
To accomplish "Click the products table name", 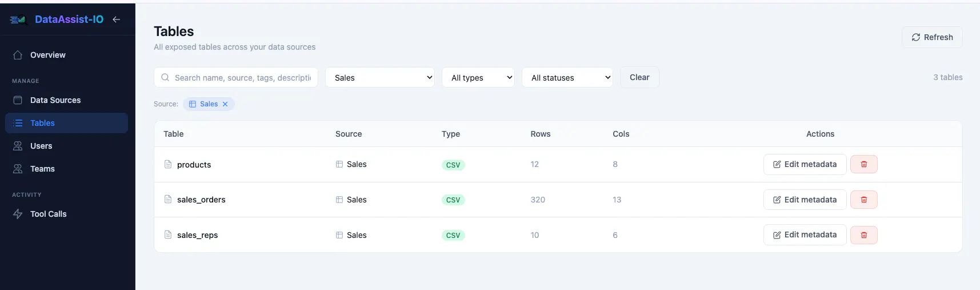I will coord(194,165).
